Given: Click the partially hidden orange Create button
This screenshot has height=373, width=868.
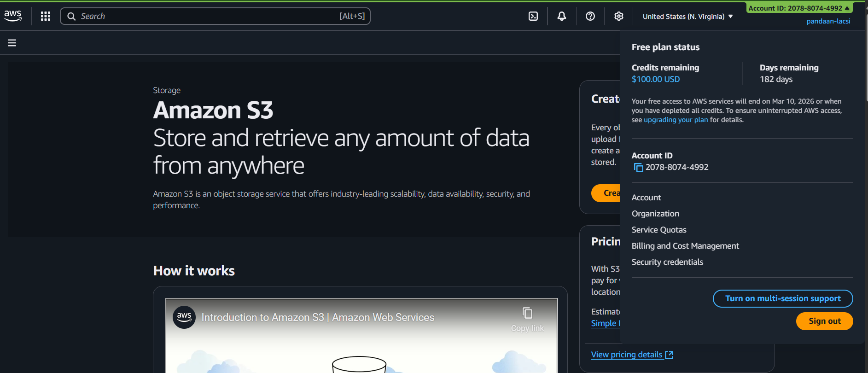Looking at the screenshot, I should (606, 193).
